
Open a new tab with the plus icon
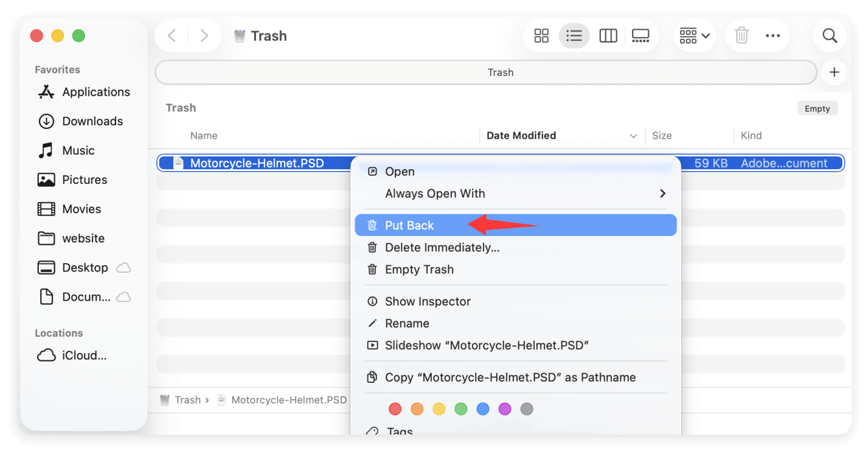pyautogui.click(x=834, y=72)
